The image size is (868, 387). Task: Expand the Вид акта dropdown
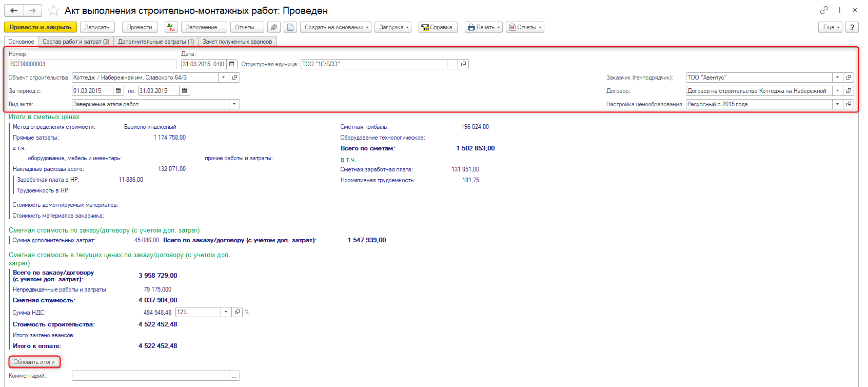[234, 104]
